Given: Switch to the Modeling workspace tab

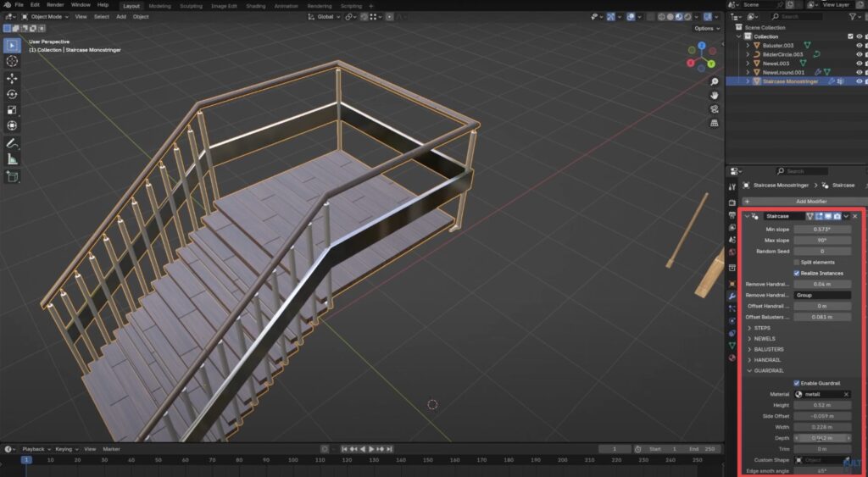Looking at the screenshot, I should [160, 6].
